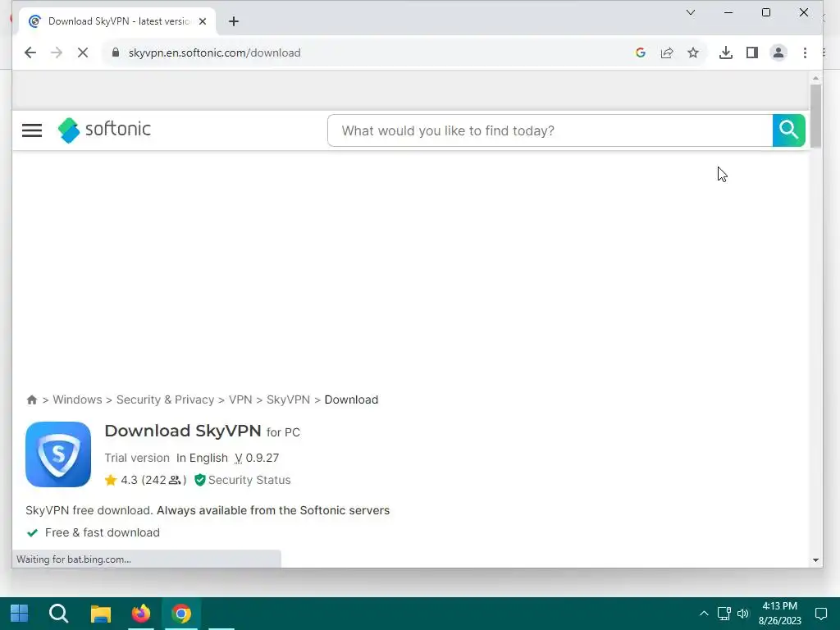Open Softonic hamburger menu

point(32,130)
